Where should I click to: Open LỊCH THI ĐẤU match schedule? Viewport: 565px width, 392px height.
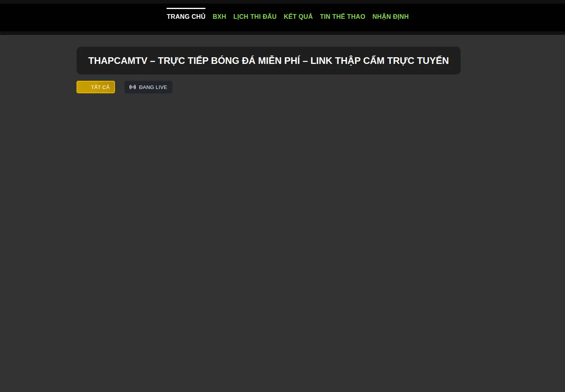click(x=255, y=16)
